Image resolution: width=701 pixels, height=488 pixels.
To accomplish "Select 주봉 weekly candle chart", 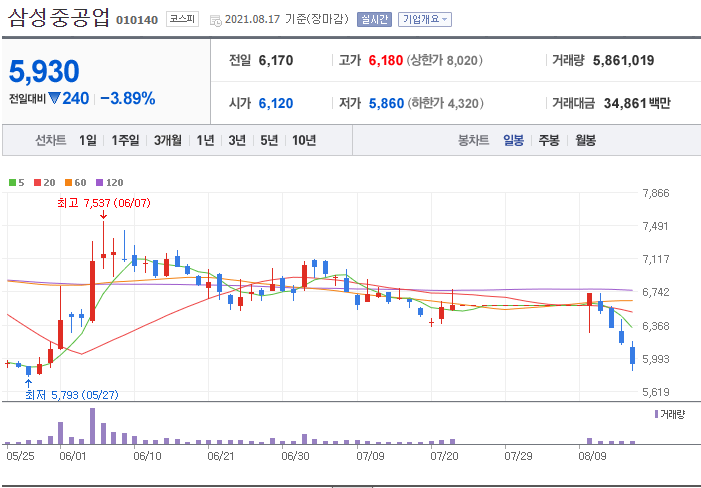I will pyautogui.click(x=549, y=140).
